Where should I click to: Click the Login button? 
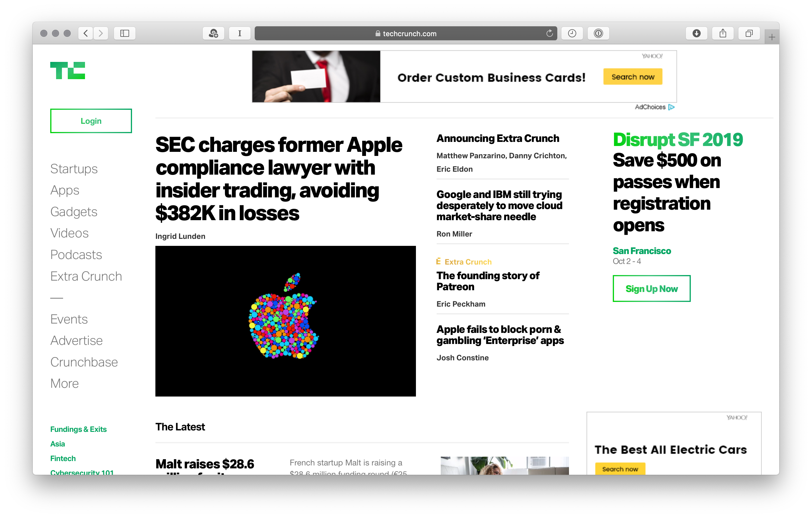(91, 121)
